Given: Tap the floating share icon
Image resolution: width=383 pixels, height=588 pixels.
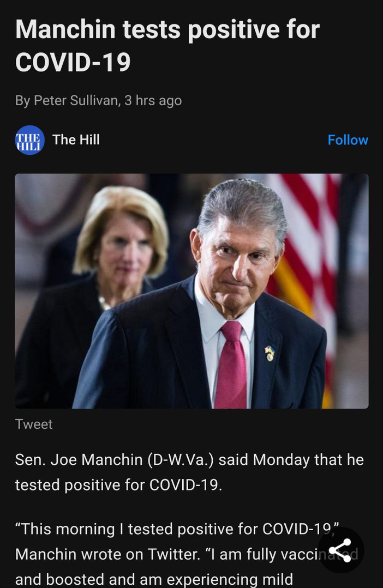Looking at the screenshot, I should point(340,550).
